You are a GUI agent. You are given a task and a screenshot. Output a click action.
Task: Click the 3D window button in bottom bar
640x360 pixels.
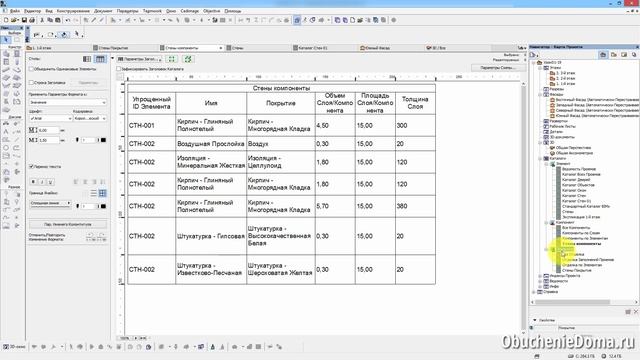15,347
